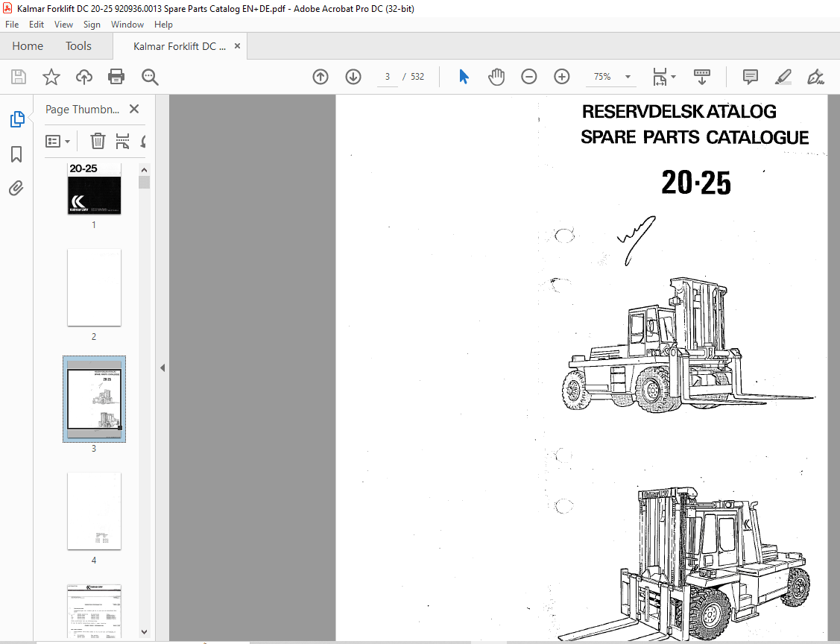The image size is (840, 644).
Task: Open the Bookmarks panel
Action: tap(16, 154)
